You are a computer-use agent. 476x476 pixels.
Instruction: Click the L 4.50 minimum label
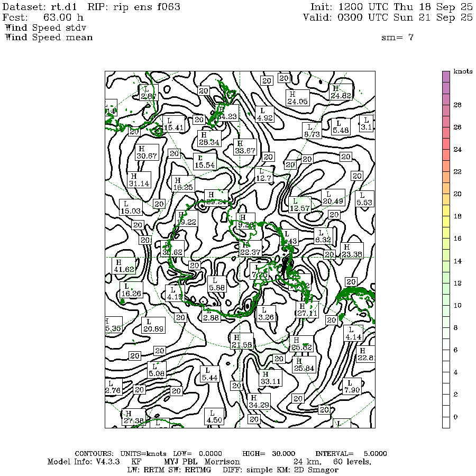coord(212,416)
